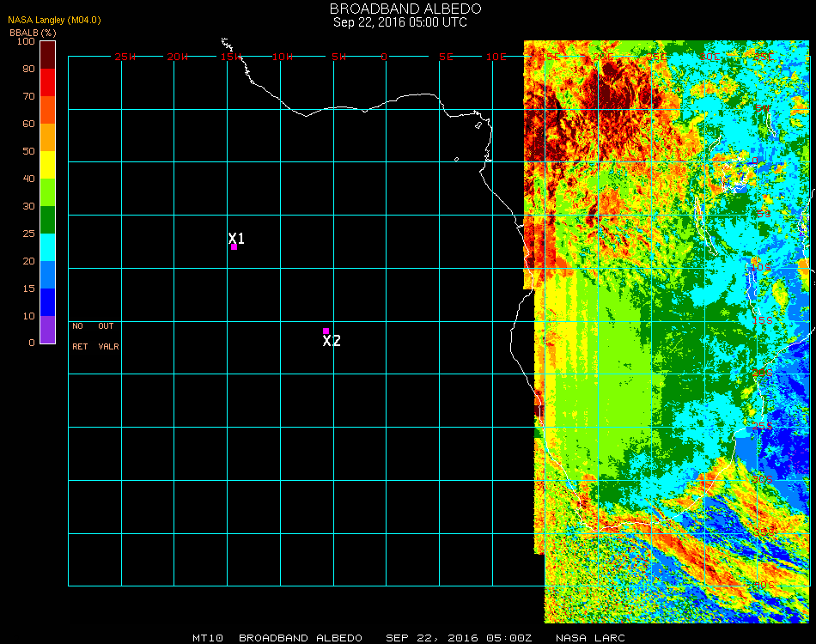
Task: Click the OUT VALR legend text
Action: pyautogui.click(x=107, y=337)
